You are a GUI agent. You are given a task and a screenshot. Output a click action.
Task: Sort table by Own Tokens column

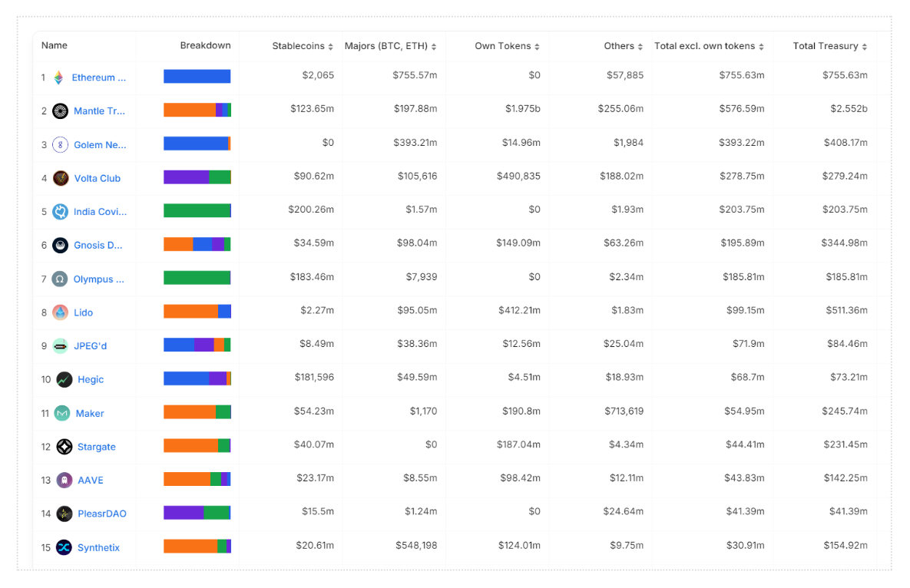[508, 46]
